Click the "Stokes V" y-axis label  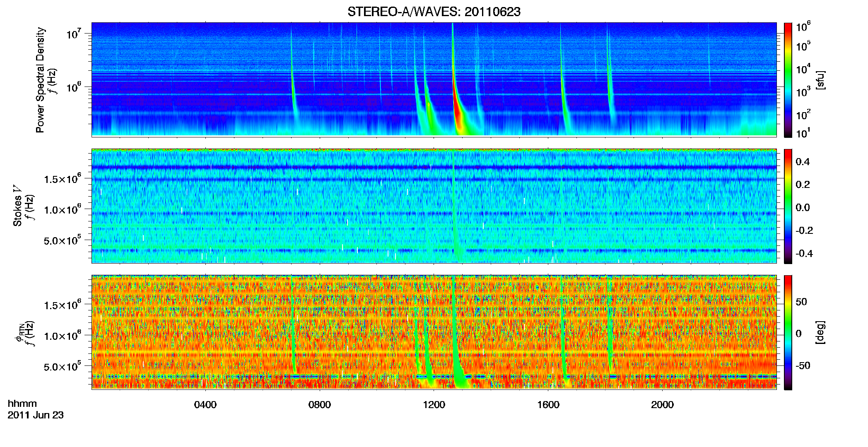coord(18,206)
